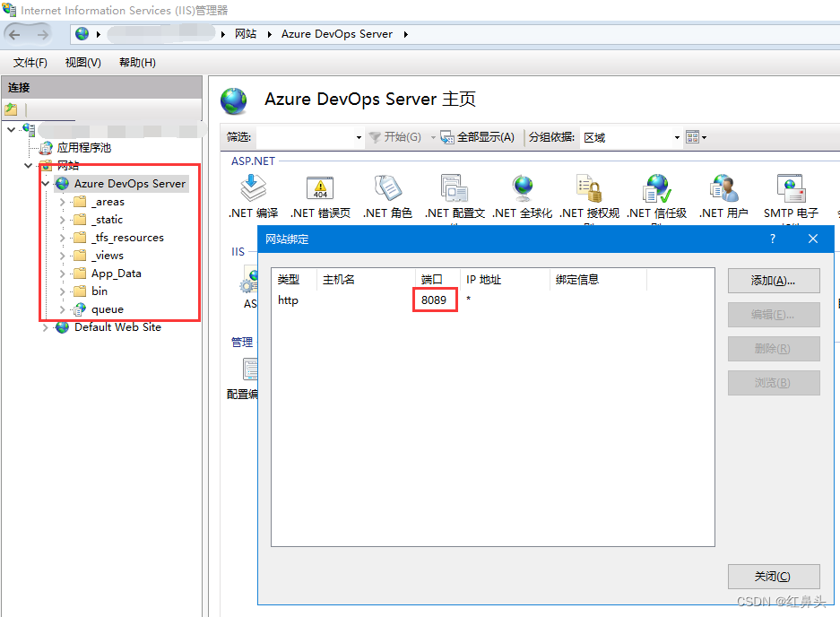Open the .NET 编译 feature icon
The width and height of the screenshot is (840, 617).
coord(254,196)
